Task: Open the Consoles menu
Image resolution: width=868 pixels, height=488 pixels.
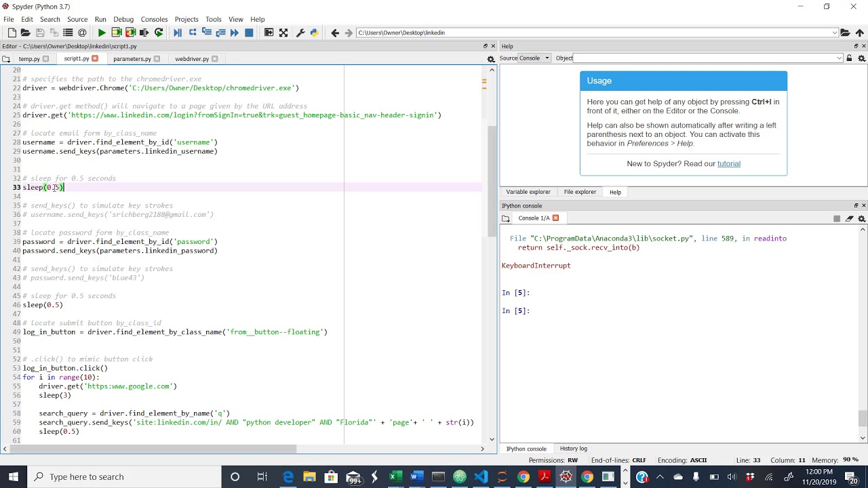Action: [154, 19]
